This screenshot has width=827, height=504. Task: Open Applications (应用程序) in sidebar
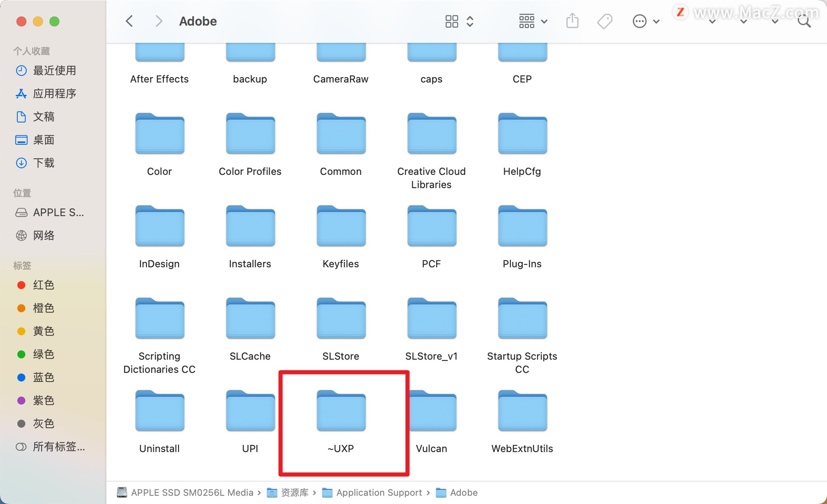46,93
